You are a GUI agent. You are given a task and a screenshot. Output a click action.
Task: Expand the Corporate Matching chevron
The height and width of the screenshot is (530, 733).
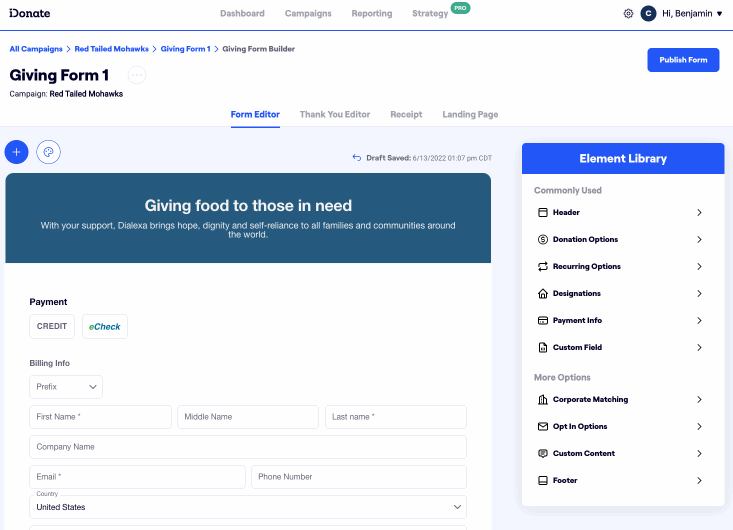[x=699, y=400]
